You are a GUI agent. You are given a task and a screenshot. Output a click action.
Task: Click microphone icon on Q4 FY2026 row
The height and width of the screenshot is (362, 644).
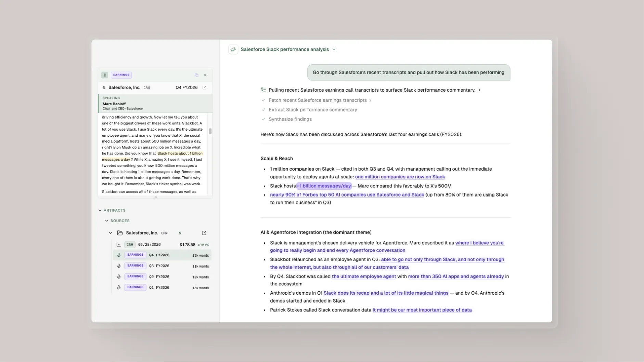point(119,255)
